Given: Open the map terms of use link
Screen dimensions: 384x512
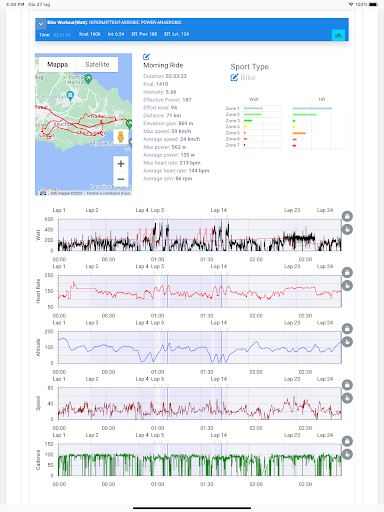Looking at the screenshot, I should pos(108,193).
